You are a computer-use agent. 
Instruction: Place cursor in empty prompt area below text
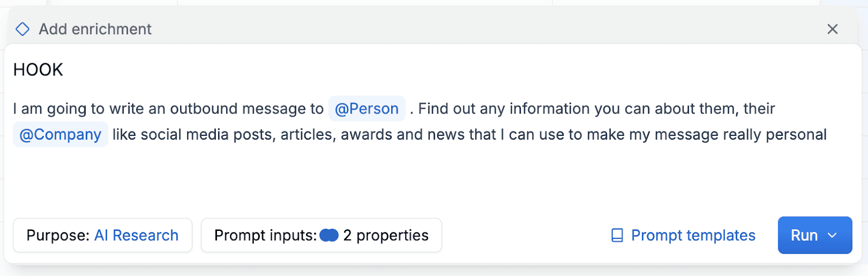(x=380, y=179)
